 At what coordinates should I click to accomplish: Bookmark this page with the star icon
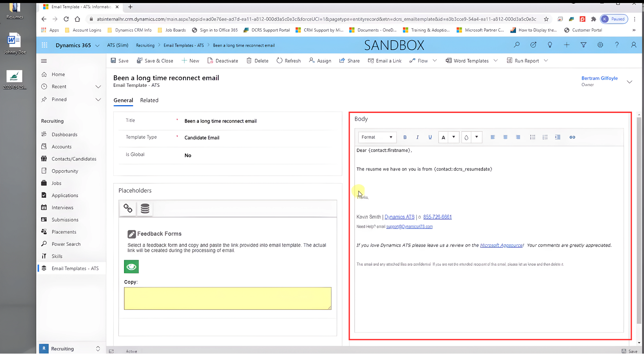(546, 19)
